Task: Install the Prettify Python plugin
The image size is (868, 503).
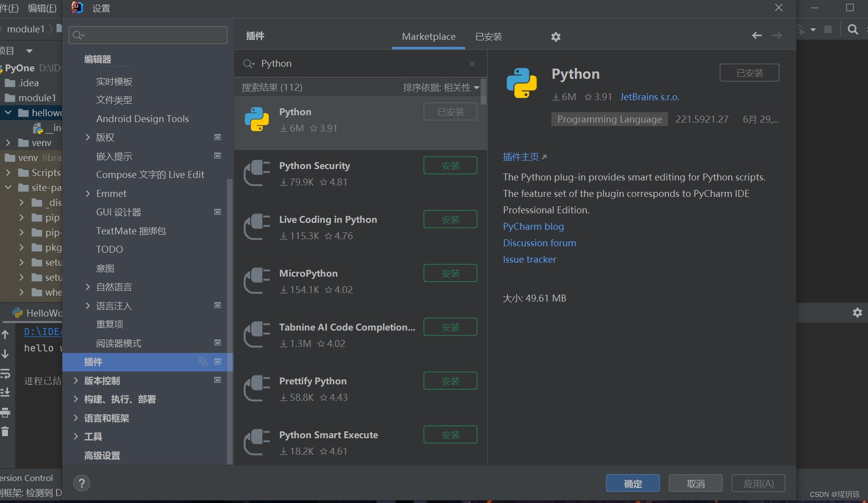Action: (450, 381)
